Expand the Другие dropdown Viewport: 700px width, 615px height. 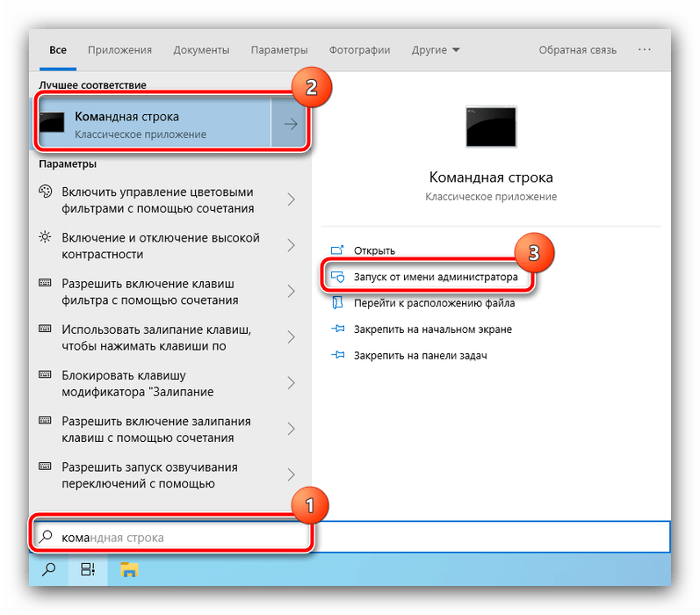pos(436,50)
